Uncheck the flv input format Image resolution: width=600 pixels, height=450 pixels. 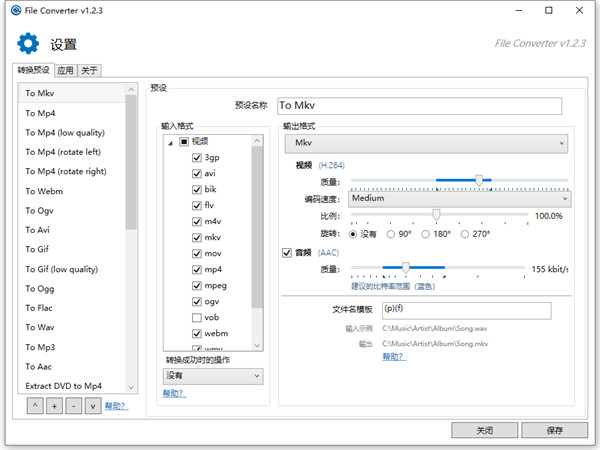coord(197,205)
